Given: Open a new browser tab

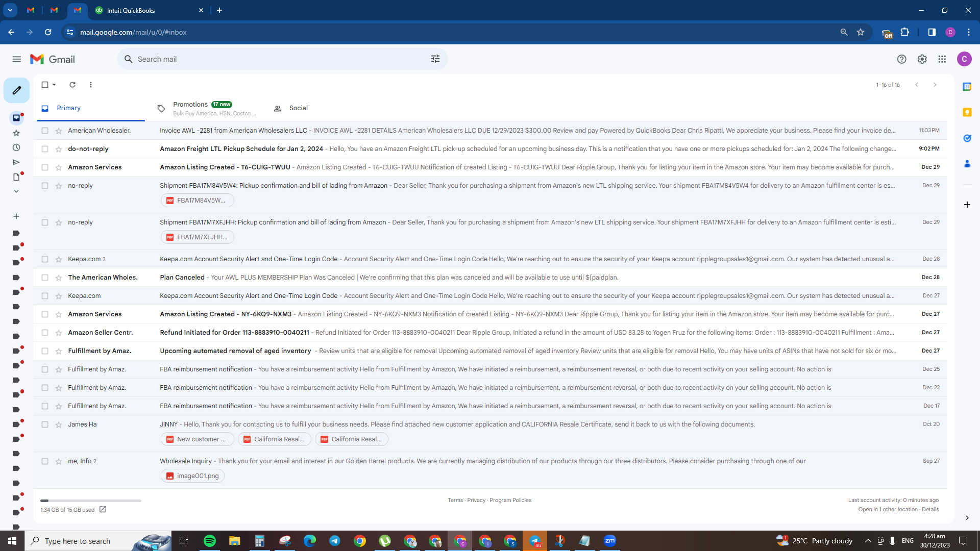Looking at the screenshot, I should [219, 10].
